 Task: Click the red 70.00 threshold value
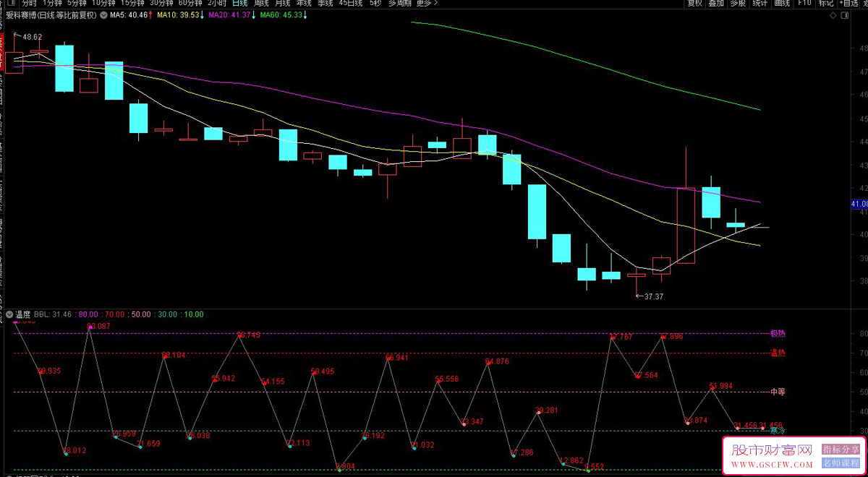115,314
